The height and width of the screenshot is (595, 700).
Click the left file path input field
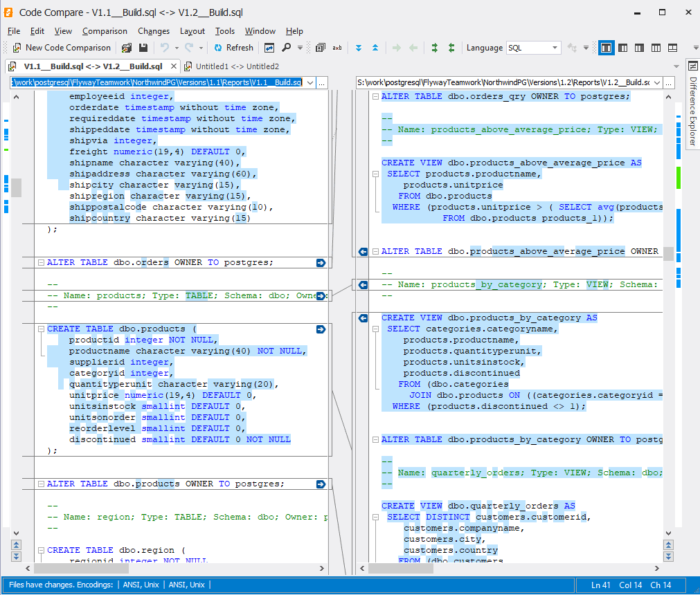[157, 82]
